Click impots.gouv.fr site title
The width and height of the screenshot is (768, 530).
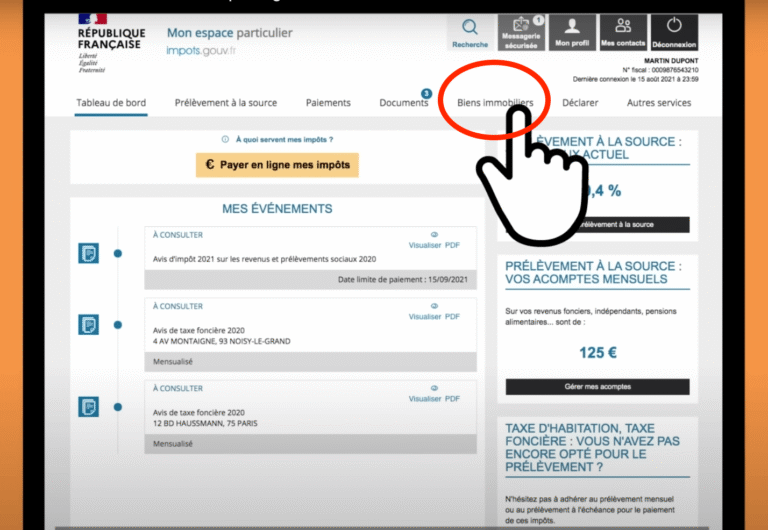coord(201,51)
